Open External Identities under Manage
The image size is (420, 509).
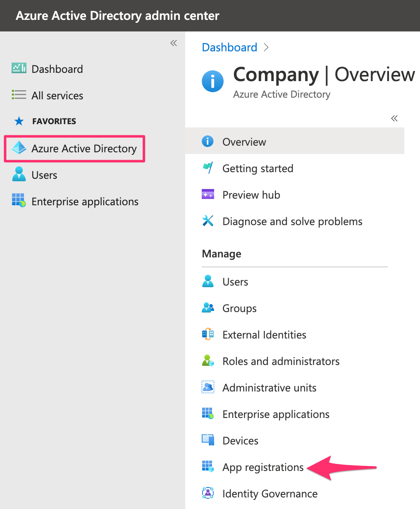click(264, 334)
